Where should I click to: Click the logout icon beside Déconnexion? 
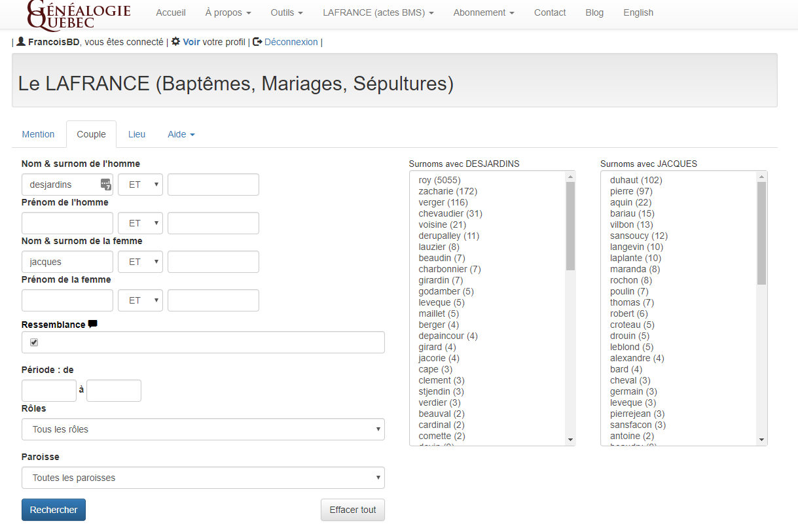[257, 41]
